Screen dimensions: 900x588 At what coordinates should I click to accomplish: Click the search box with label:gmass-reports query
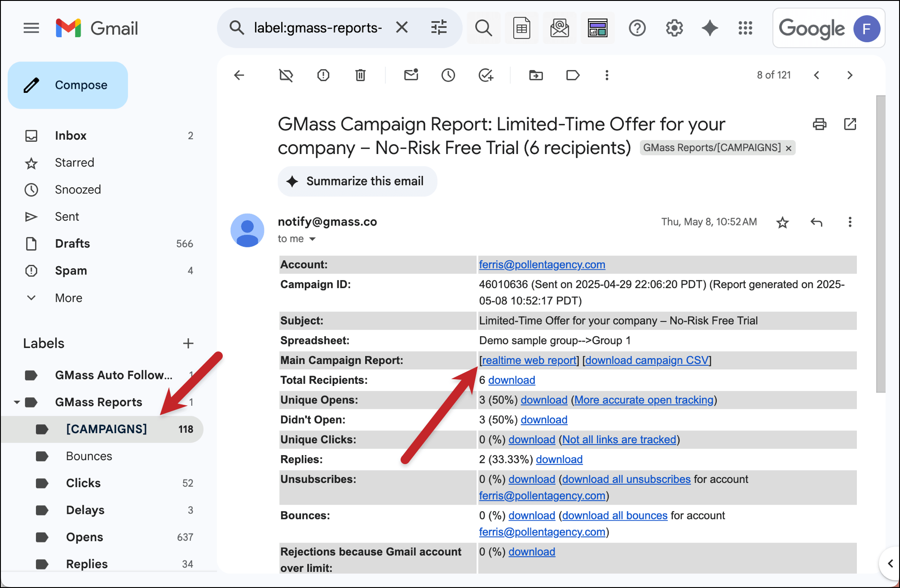318,28
